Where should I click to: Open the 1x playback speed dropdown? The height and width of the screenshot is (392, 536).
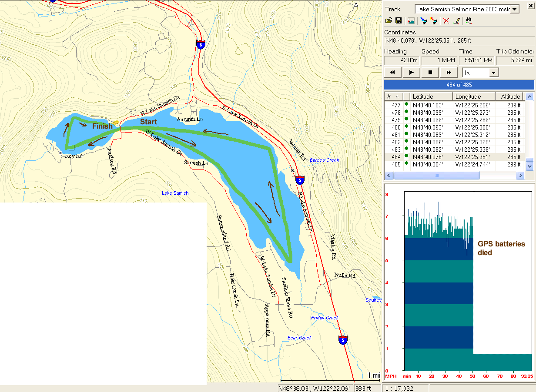point(493,73)
